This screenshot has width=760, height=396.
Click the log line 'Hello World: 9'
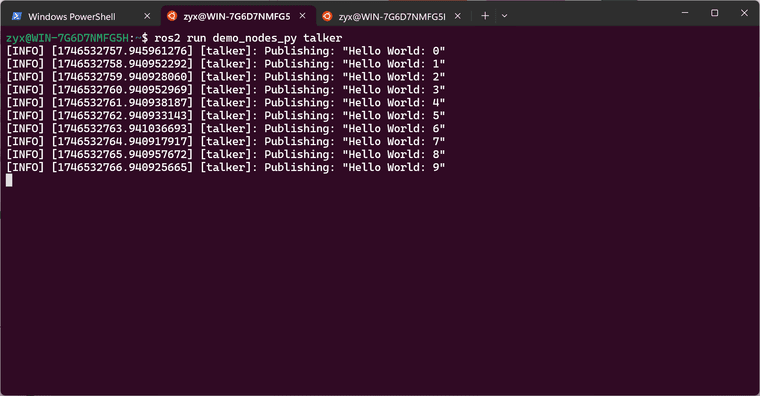point(226,167)
